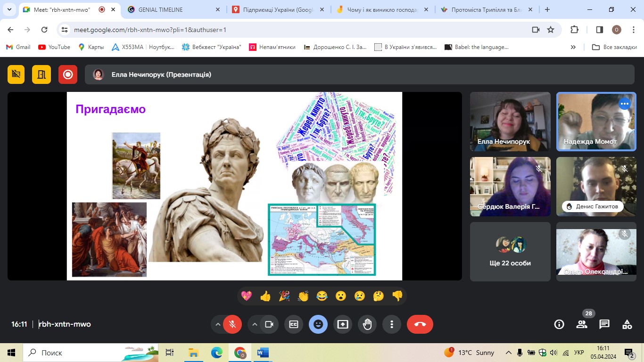Open a new browser tab
The width and height of the screenshot is (644, 362).
tap(547, 9)
